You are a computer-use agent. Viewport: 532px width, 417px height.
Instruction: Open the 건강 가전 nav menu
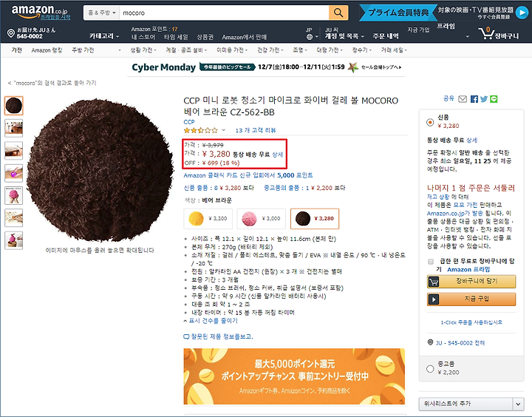(x=270, y=50)
